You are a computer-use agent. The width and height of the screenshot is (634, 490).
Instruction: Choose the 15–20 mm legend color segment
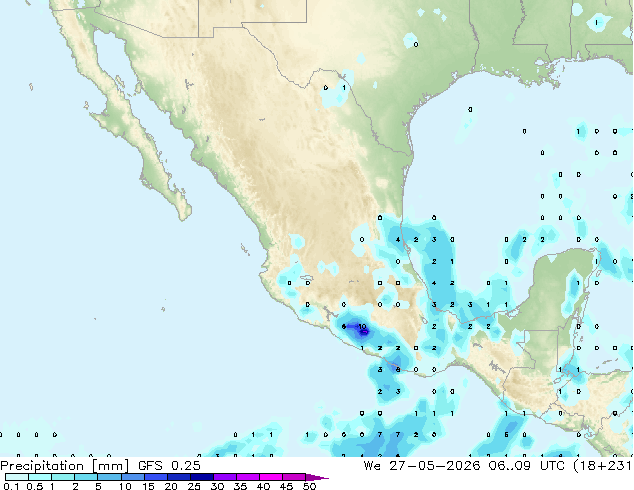pyautogui.click(x=155, y=477)
